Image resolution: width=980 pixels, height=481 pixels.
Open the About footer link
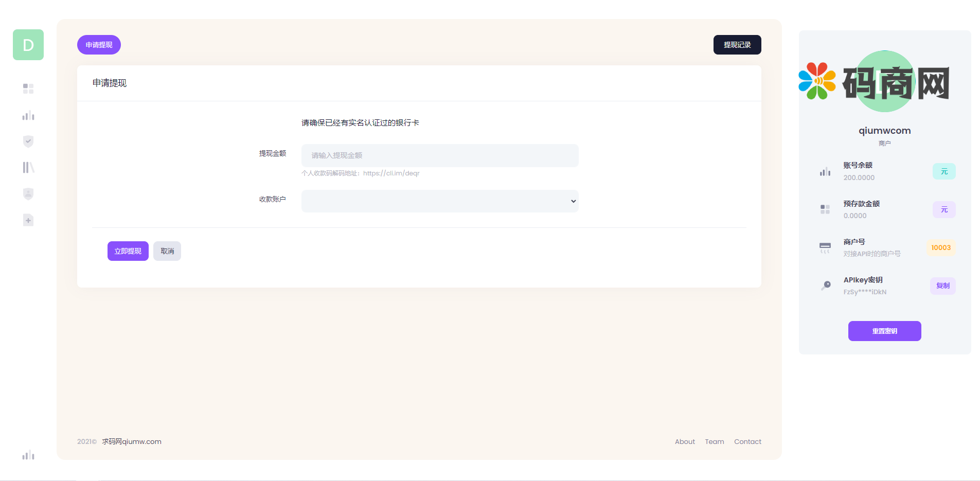[x=685, y=441]
